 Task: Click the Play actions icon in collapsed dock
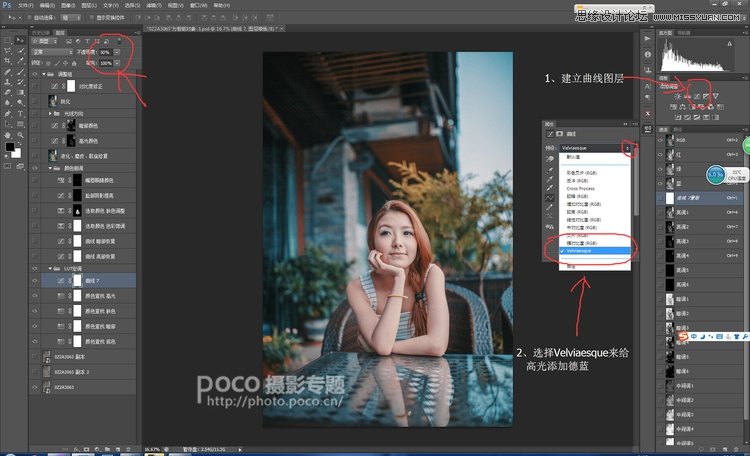pyautogui.click(x=648, y=38)
